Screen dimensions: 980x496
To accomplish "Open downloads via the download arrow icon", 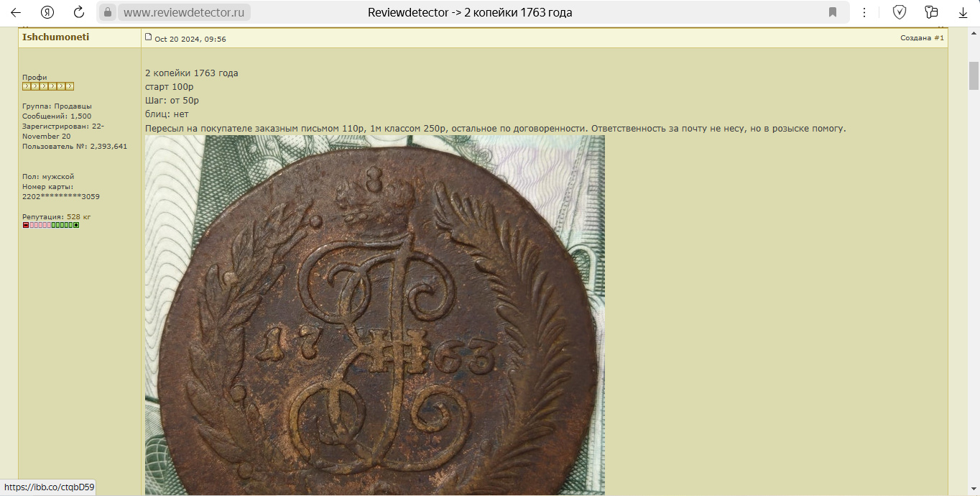I will point(963,12).
